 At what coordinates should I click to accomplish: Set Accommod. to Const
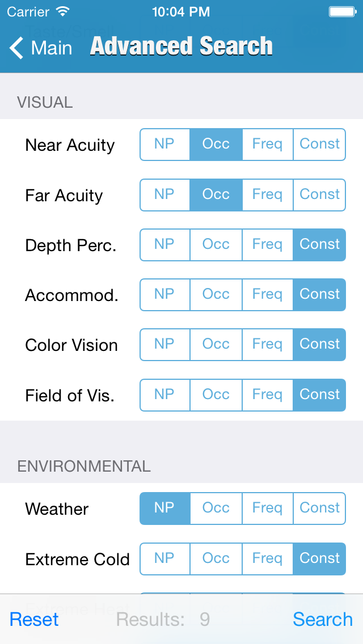pos(319,295)
